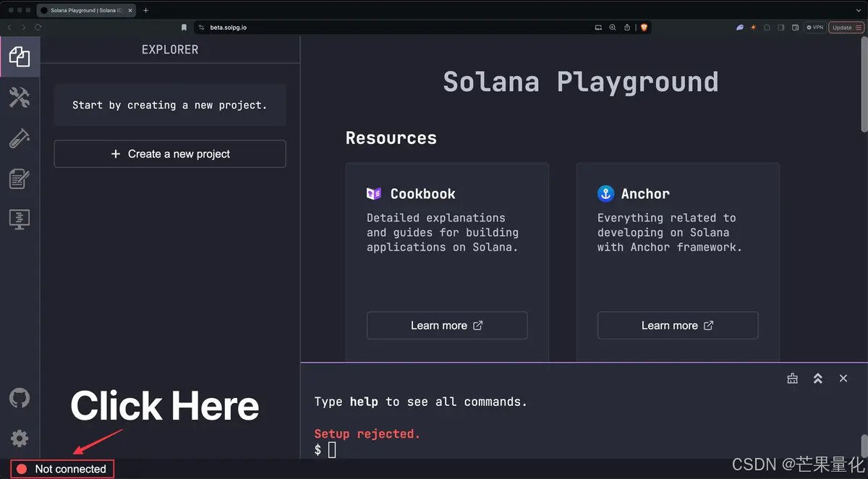The image size is (868, 479).
Task: Click Learn more under Cookbook
Action: 447,326
